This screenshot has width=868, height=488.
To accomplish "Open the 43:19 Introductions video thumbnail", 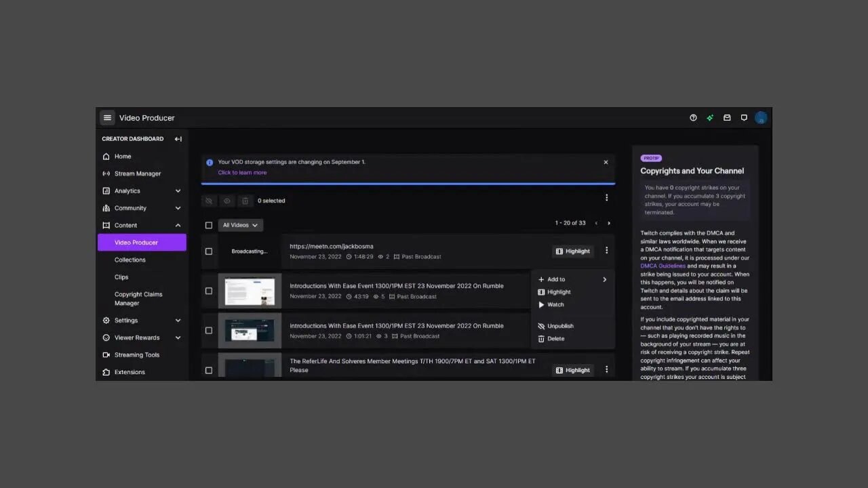I will [250, 291].
